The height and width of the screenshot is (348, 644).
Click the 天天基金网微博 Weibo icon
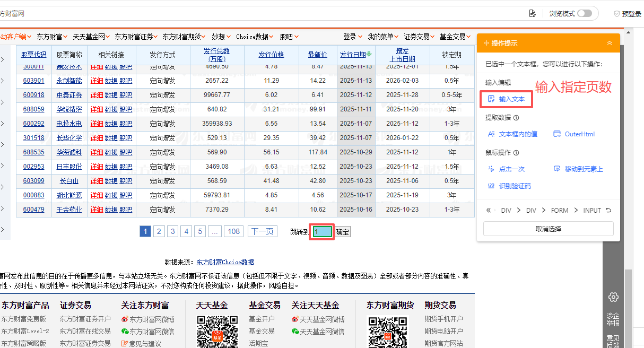[x=295, y=319]
